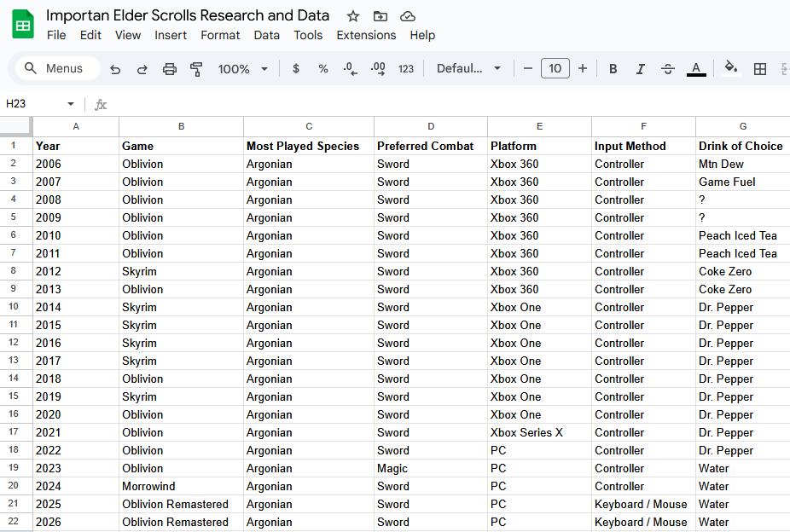
Task: Open the fill color paint bucket
Action: pos(730,68)
